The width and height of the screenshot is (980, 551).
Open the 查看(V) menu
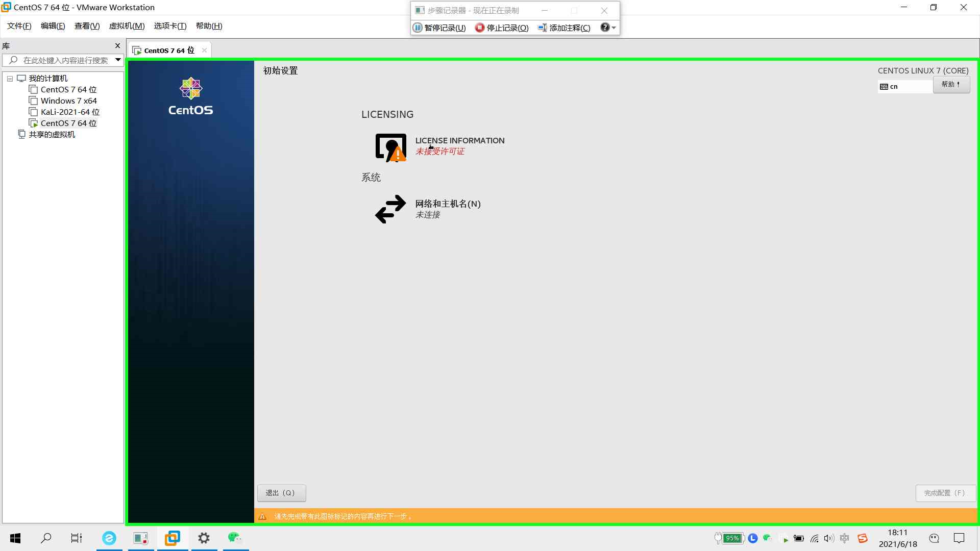(x=87, y=26)
